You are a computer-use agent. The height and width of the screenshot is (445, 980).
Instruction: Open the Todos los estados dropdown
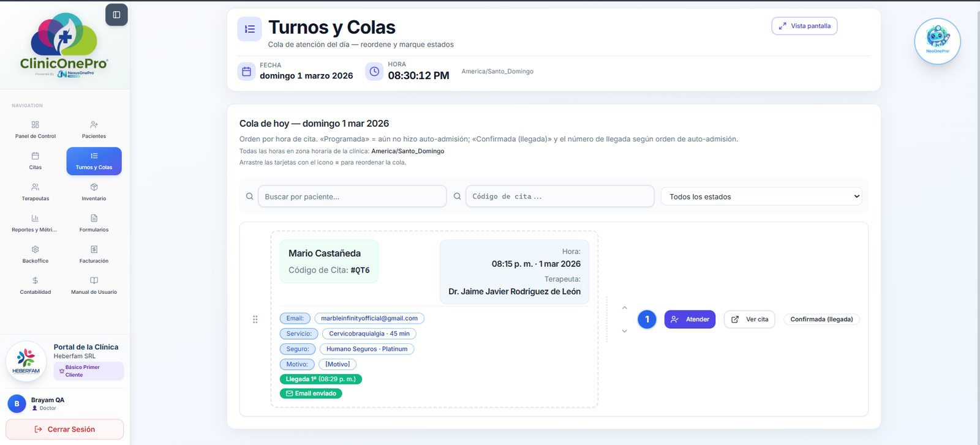pyautogui.click(x=761, y=196)
